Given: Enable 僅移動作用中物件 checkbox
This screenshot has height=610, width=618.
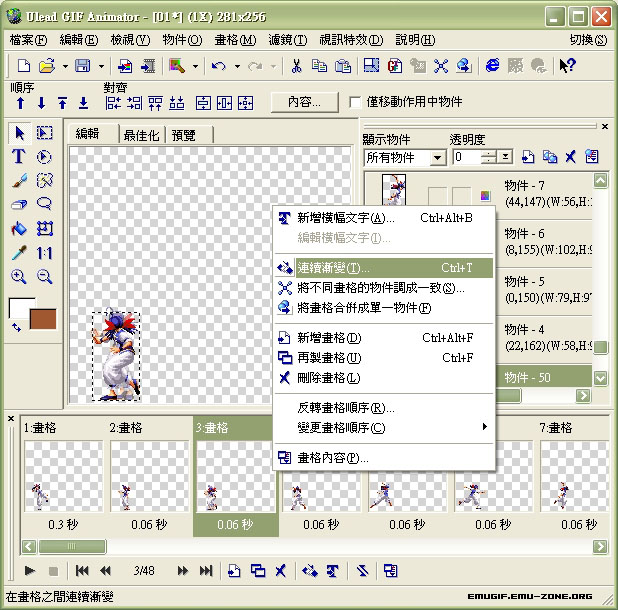Looking at the screenshot, I should [x=355, y=102].
